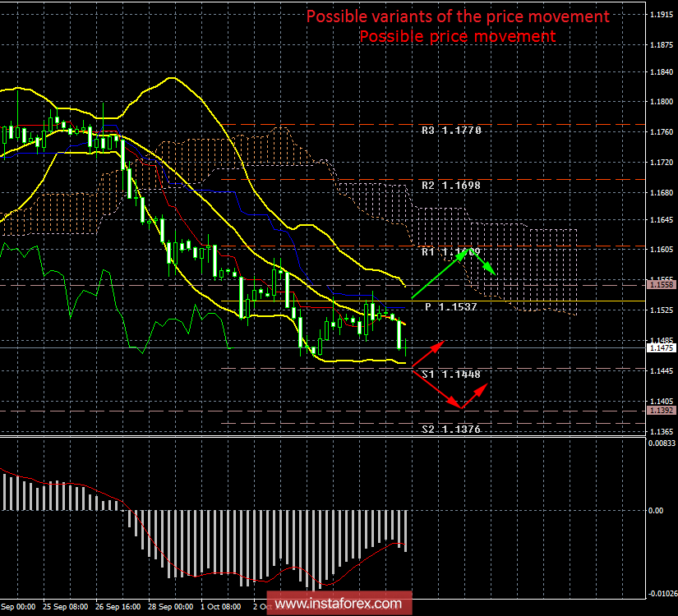
Task: Select 1.1760 on the price axis
Action: [662, 132]
